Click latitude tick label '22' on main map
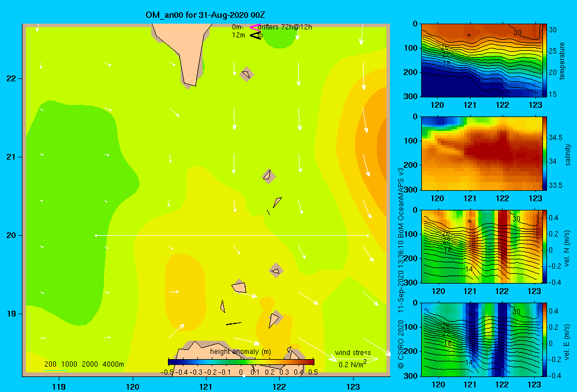 pyautogui.click(x=12, y=79)
